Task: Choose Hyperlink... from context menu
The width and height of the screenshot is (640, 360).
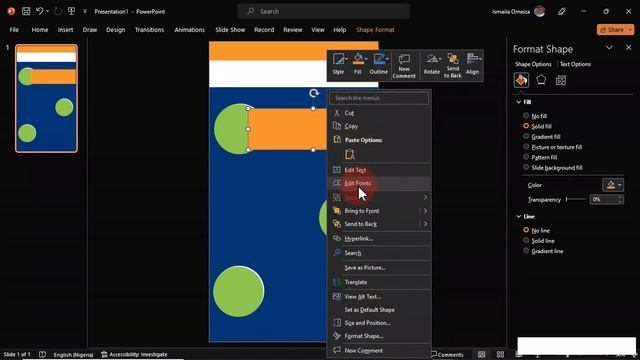Action: [x=380, y=238]
